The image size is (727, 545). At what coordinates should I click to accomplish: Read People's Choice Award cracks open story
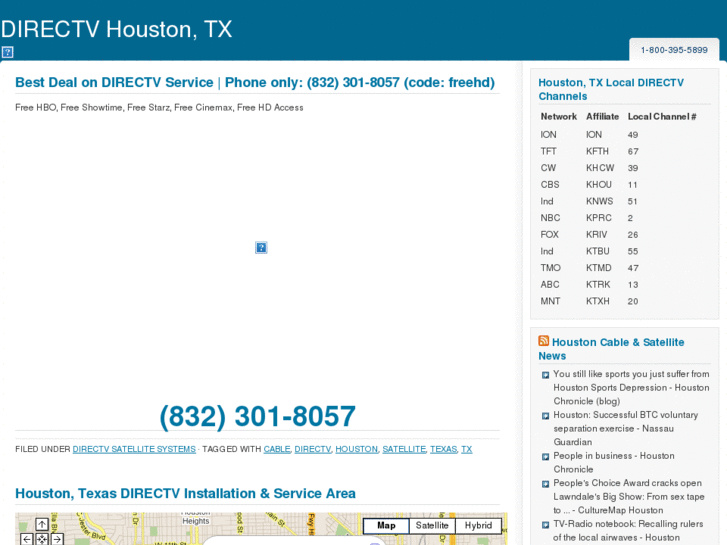click(x=629, y=496)
